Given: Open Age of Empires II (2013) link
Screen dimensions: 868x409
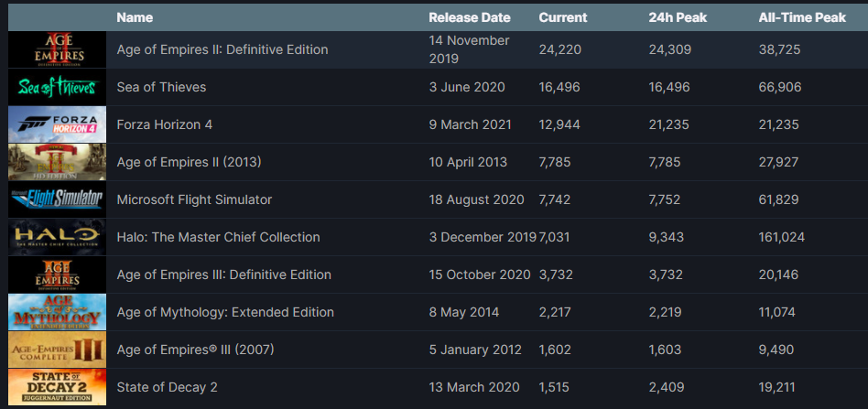Looking at the screenshot, I should point(189,162).
